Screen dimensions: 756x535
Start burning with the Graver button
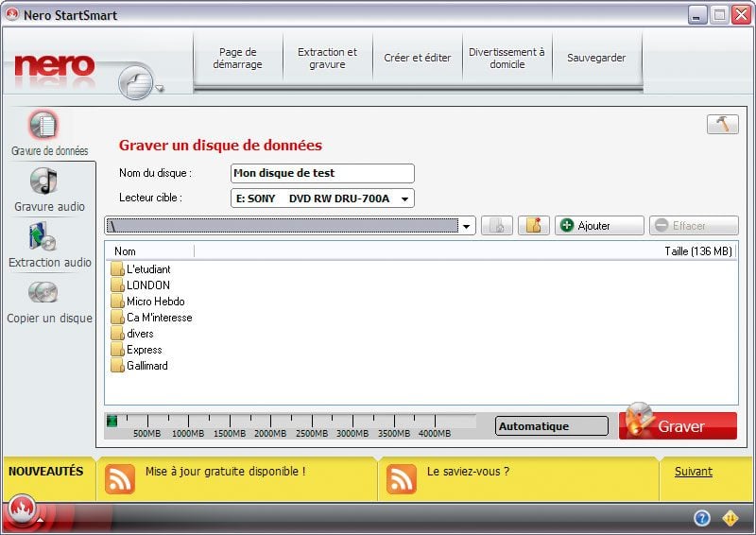pos(678,426)
